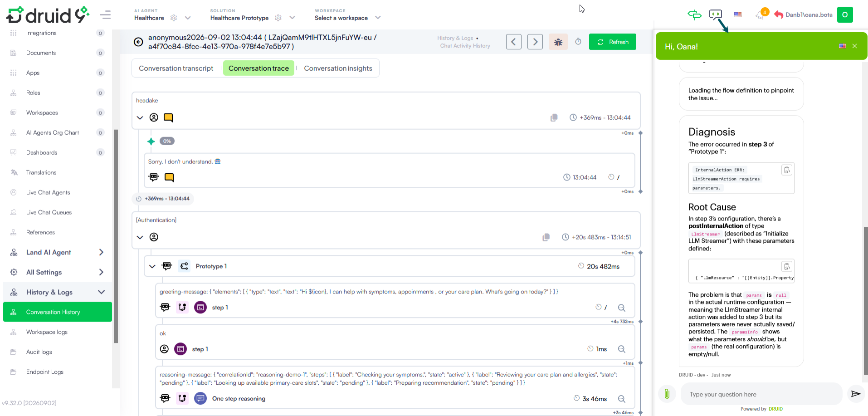Click the paperclip attachment icon in chat
This screenshot has height=416, width=868.
[667, 394]
